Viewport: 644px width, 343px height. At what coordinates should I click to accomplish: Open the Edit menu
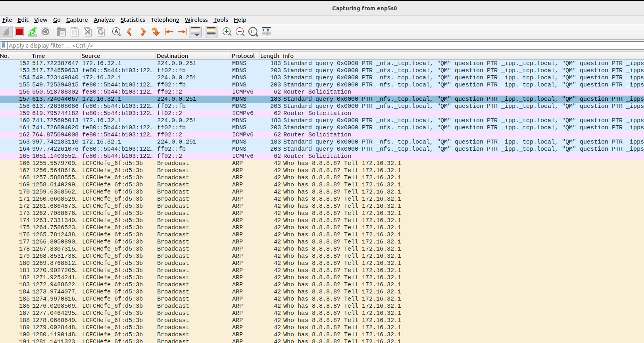[23, 20]
